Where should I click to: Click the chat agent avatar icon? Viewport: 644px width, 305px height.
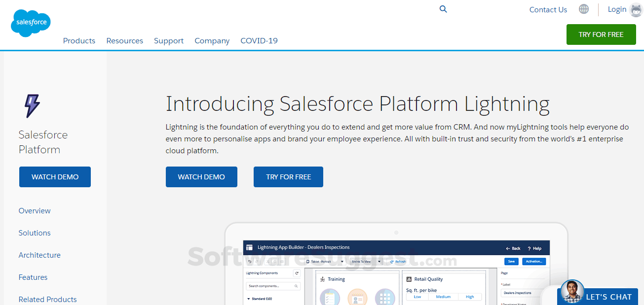pyautogui.click(x=571, y=290)
